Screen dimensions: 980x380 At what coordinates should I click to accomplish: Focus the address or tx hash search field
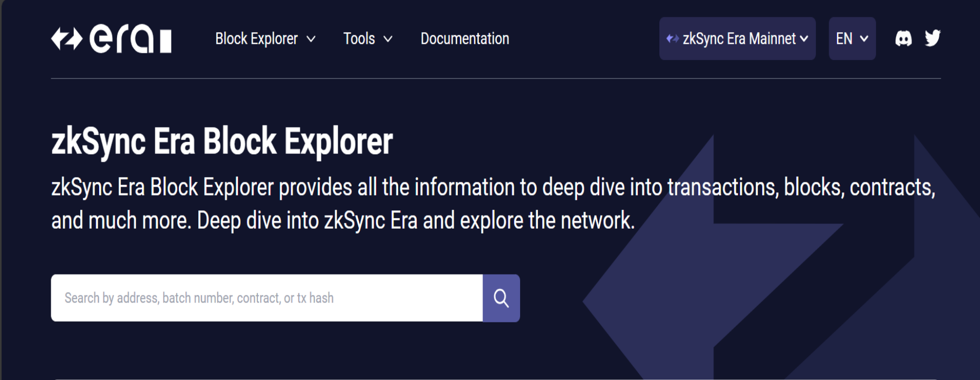tap(267, 298)
